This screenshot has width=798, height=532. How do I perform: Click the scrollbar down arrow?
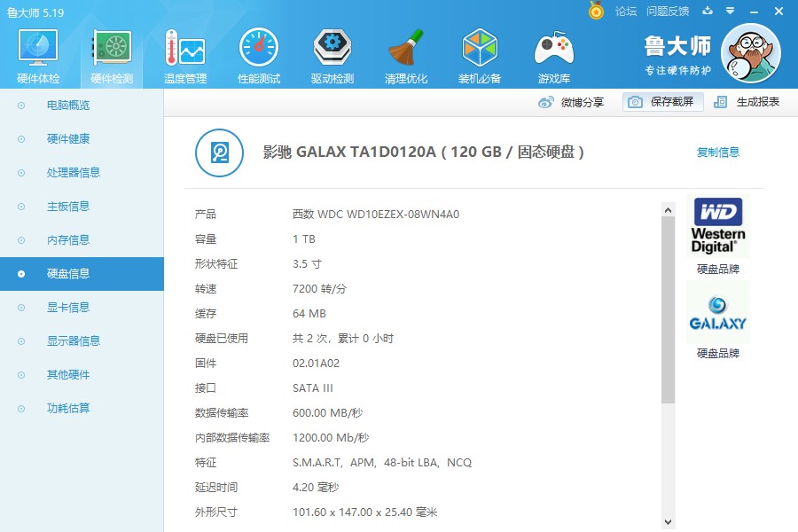click(668, 524)
